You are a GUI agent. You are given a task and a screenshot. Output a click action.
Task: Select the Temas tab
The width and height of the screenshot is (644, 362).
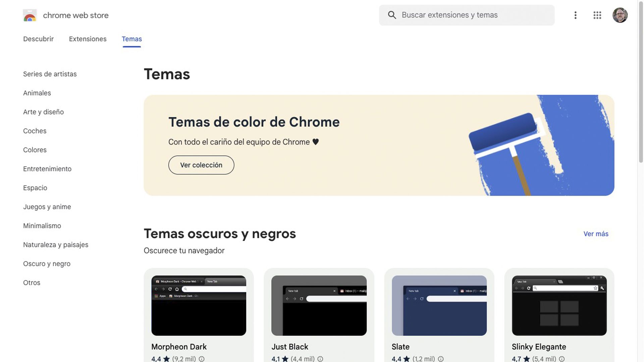[131, 39]
